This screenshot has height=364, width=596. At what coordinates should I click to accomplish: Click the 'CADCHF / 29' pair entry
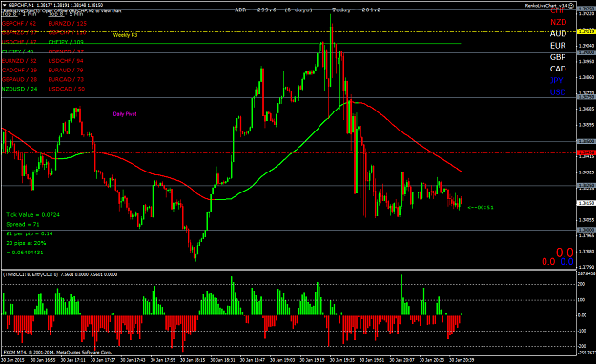click(x=19, y=71)
